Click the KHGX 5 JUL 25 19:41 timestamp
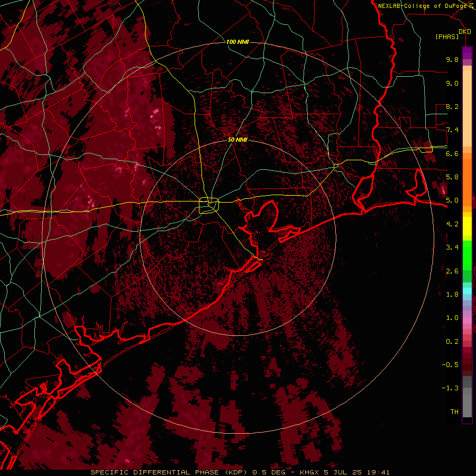Viewport: 476px width, 476px height. (344, 472)
